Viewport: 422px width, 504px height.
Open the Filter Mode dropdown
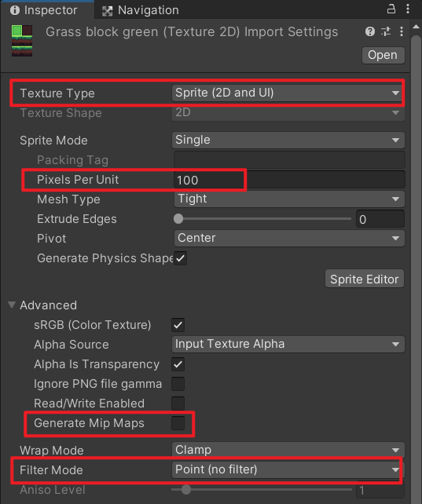[x=287, y=469]
